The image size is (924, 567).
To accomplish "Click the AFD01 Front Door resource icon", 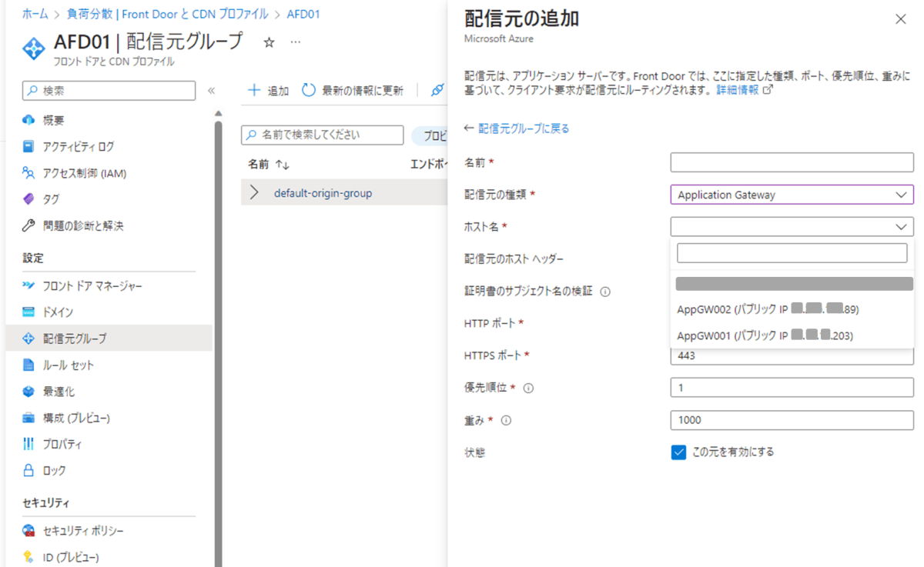I will pyautogui.click(x=35, y=47).
